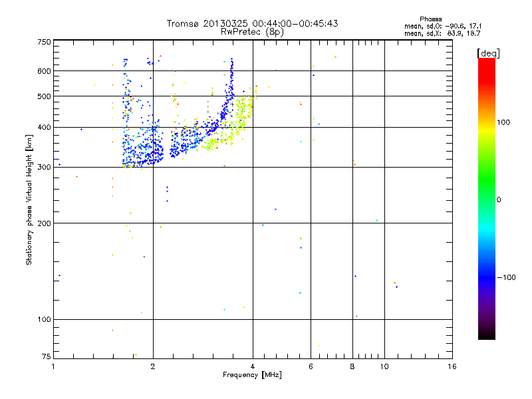Viewport: 532px width, 399px height.
Task: Click the y-axis '400' tick label
Action: click(44, 127)
